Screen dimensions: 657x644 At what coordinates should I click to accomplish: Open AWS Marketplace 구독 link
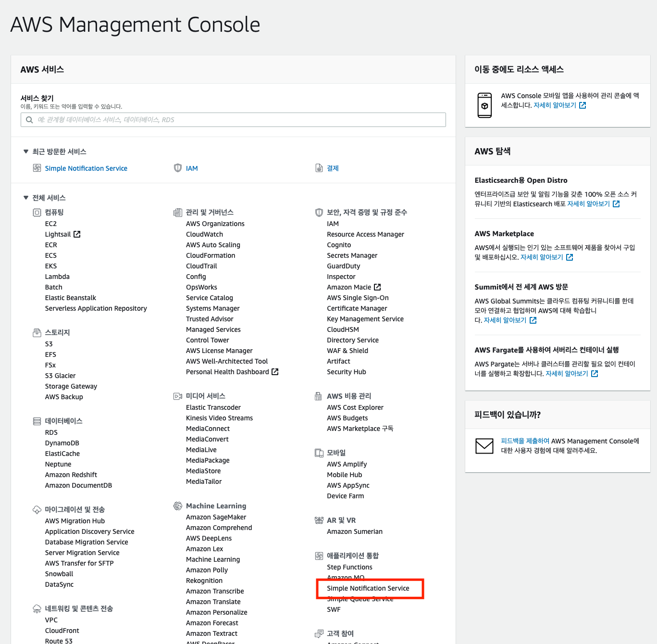click(360, 429)
